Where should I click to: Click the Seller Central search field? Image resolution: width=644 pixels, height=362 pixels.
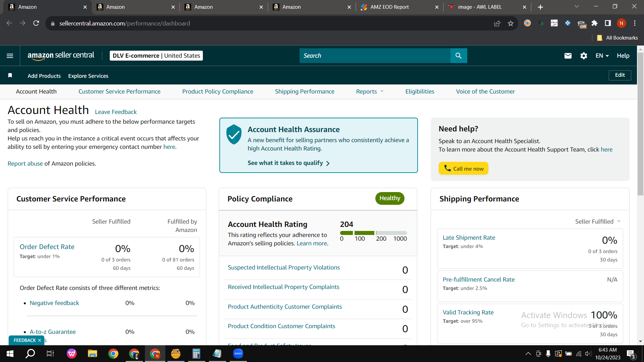coord(375,56)
